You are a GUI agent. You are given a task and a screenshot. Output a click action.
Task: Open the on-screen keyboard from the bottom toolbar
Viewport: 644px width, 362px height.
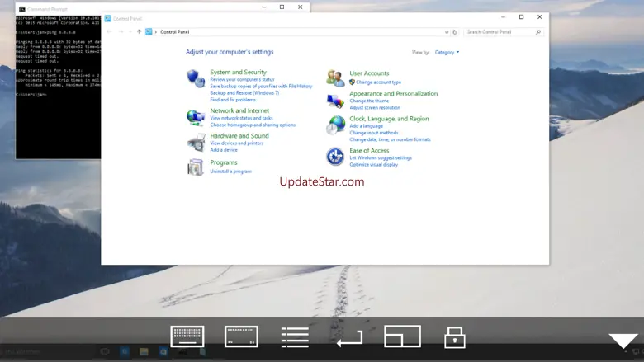(187, 336)
